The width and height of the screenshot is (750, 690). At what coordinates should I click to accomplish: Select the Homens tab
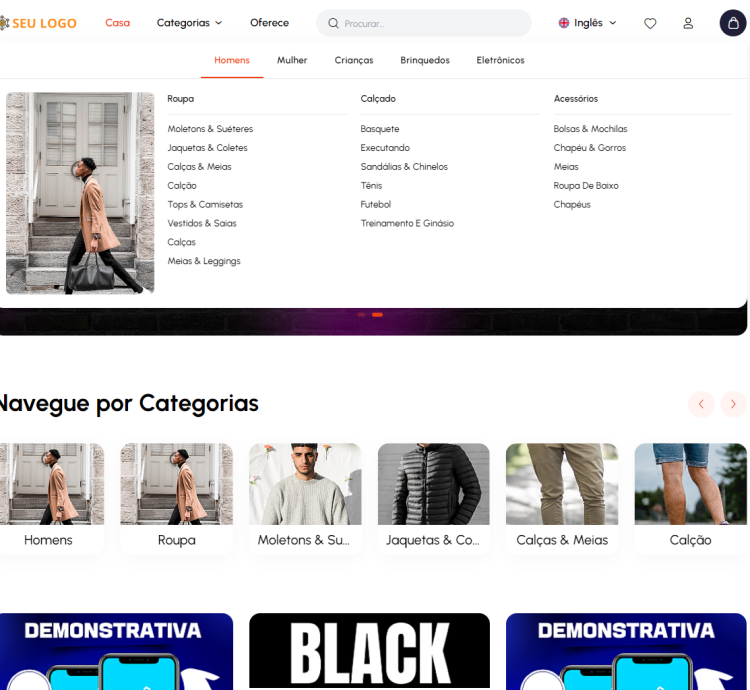coord(232,60)
